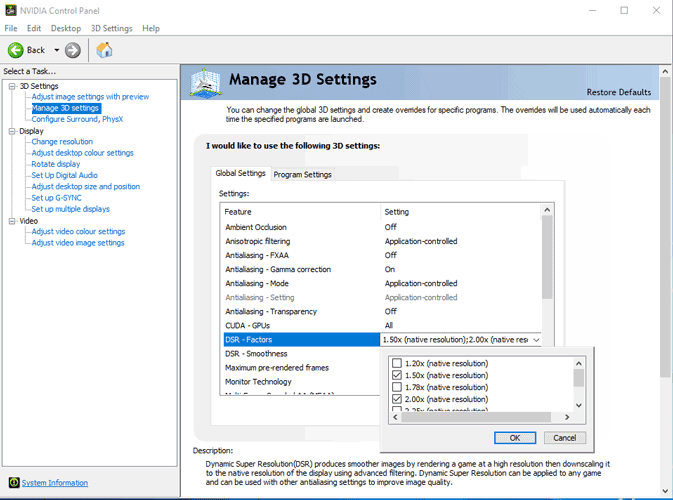Viewport: 673px width, 500px height.
Task: Click the green Back arrow icon
Action: [16, 50]
